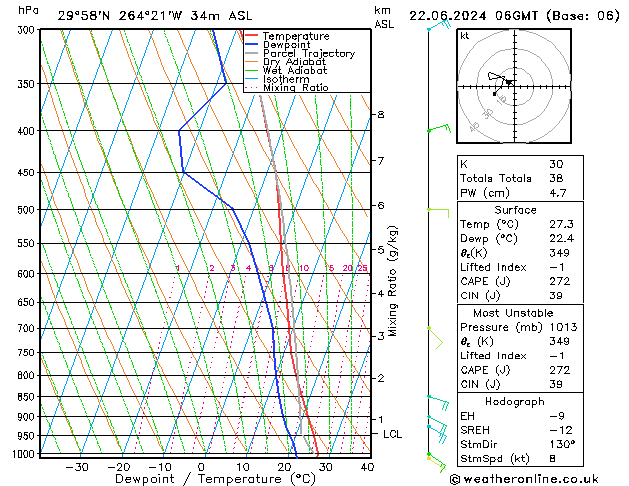Screen dimensions: 629x486
Task: Click the green wind barb near 400 hPa
Action: click(437, 129)
